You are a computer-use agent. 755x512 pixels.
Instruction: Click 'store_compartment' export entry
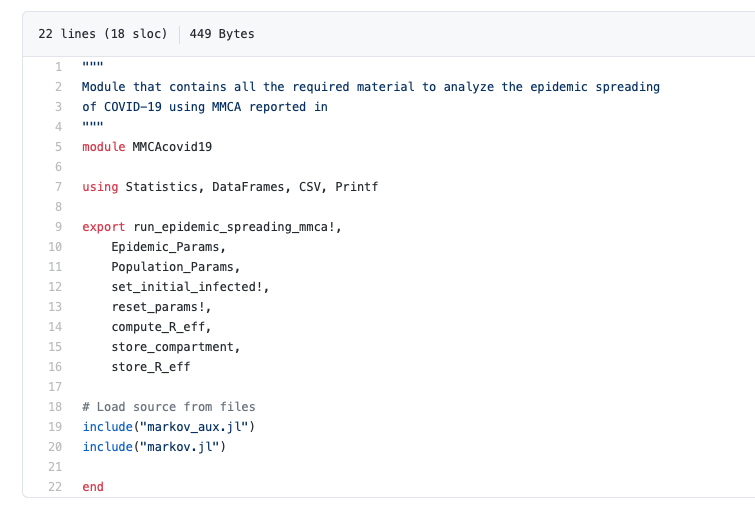[x=172, y=346]
